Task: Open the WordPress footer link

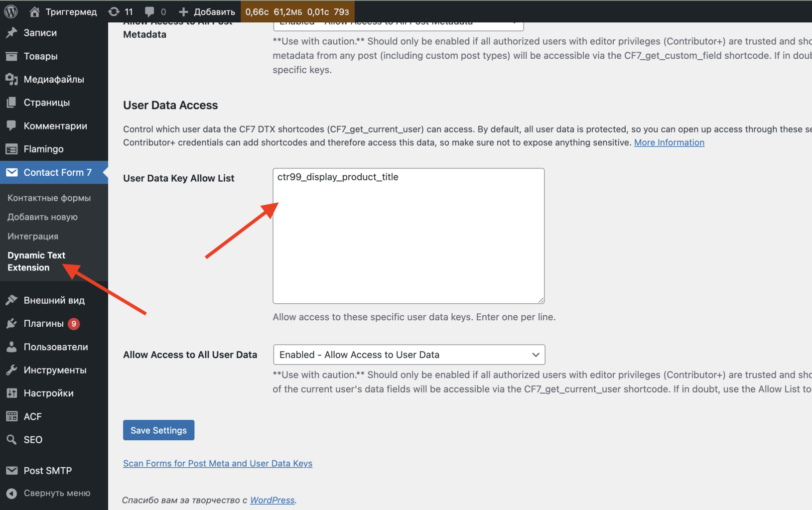Action: (x=272, y=500)
